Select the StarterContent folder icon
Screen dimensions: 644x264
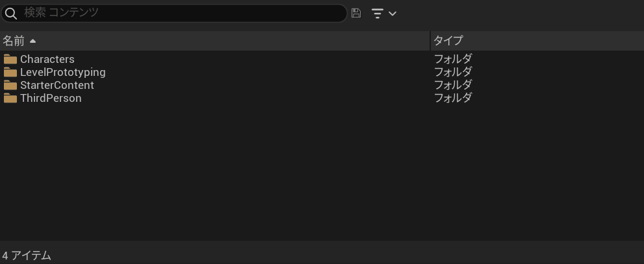[10, 86]
